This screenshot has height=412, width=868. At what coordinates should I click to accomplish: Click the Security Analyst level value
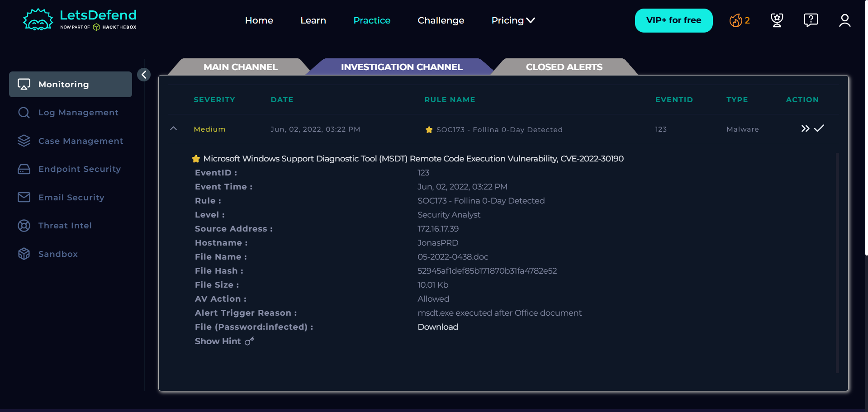pyautogui.click(x=449, y=215)
